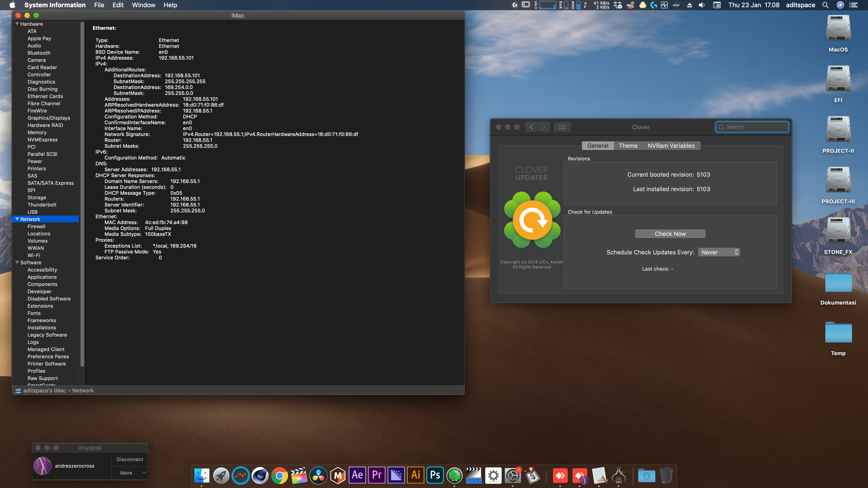Open the Apple menu

point(12,5)
